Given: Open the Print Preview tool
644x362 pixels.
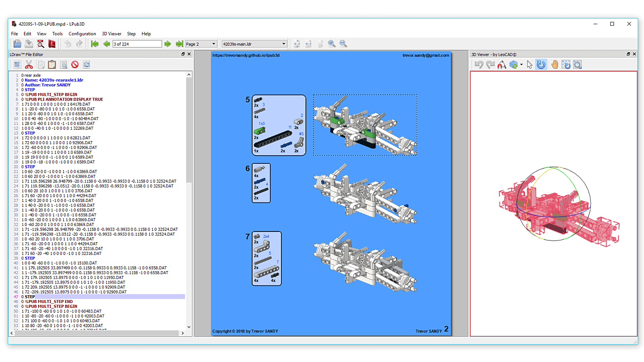Looking at the screenshot, I should point(41,44).
